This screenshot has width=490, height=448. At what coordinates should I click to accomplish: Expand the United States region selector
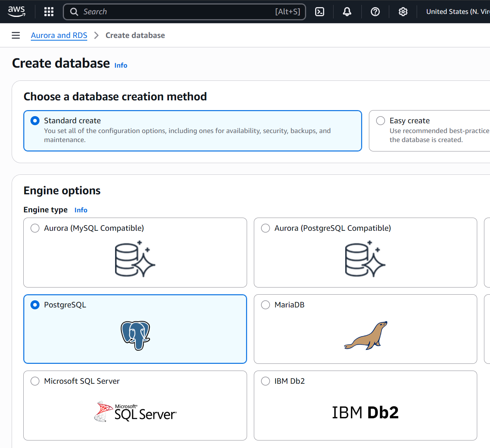[457, 12]
